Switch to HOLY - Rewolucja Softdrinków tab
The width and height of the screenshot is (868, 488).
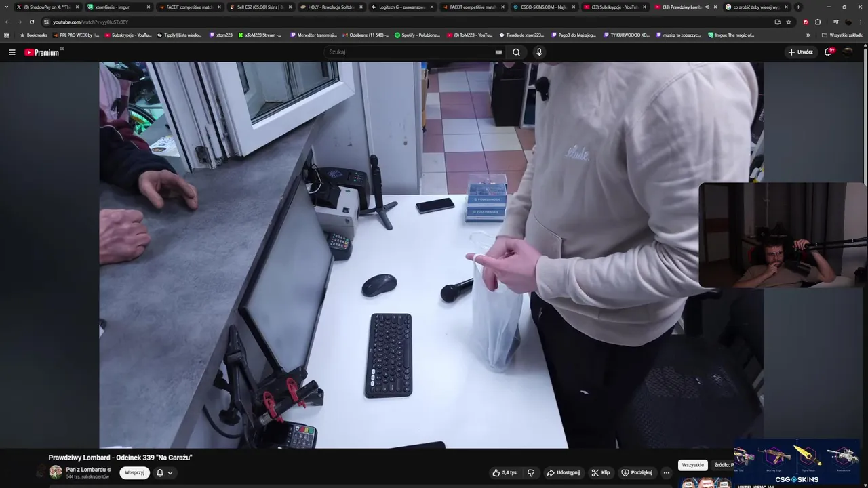(x=331, y=7)
